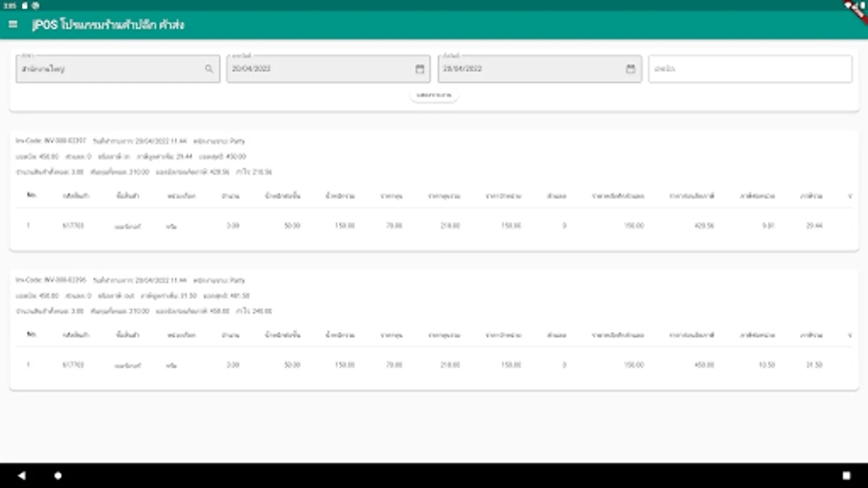Click value 429.56 in the invoice 02397 row
The height and width of the screenshot is (488, 868).
(x=704, y=226)
